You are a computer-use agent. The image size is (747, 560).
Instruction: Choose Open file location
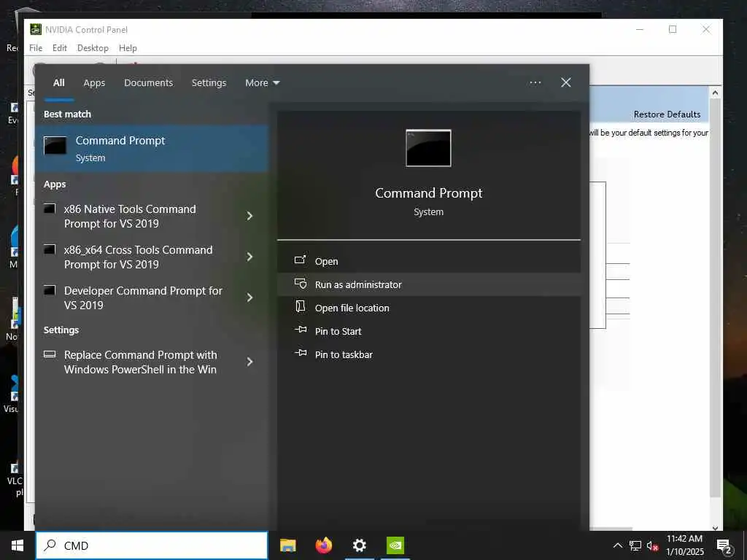coord(429,308)
